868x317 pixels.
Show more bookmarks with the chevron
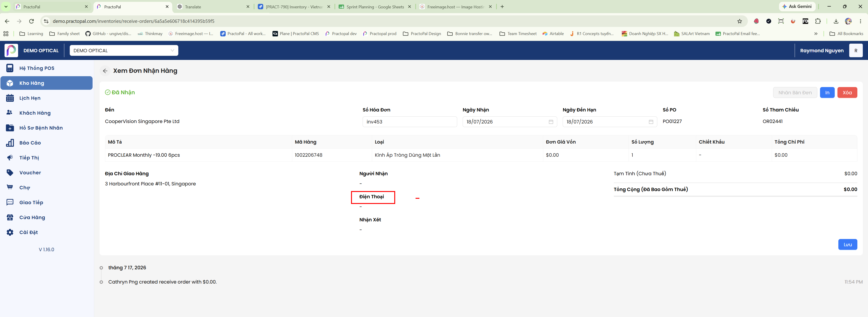(816, 34)
